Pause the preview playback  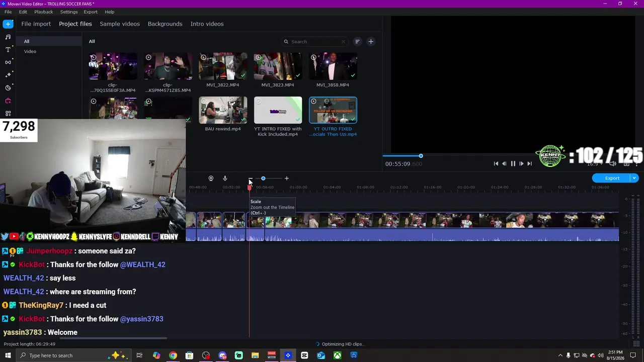pyautogui.click(x=513, y=163)
